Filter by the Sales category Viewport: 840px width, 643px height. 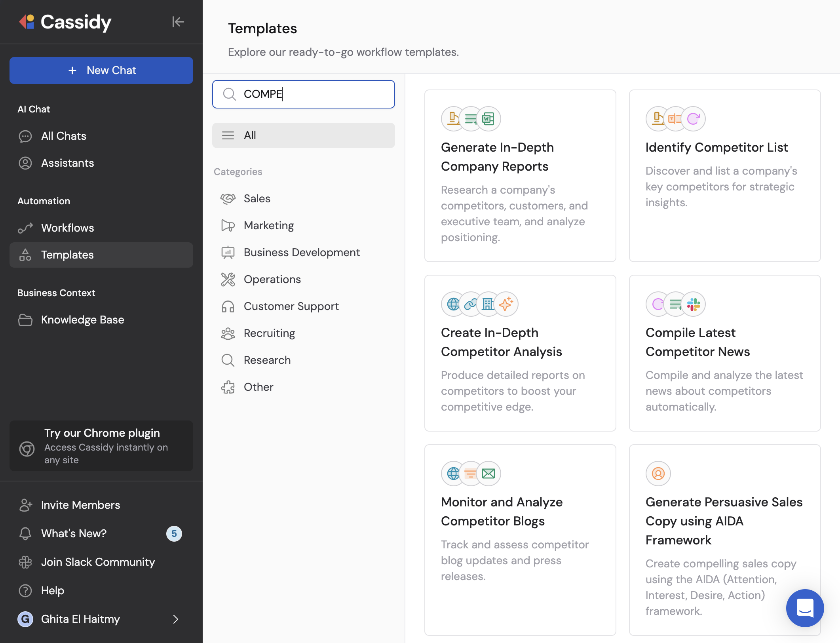[x=304, y=199]
